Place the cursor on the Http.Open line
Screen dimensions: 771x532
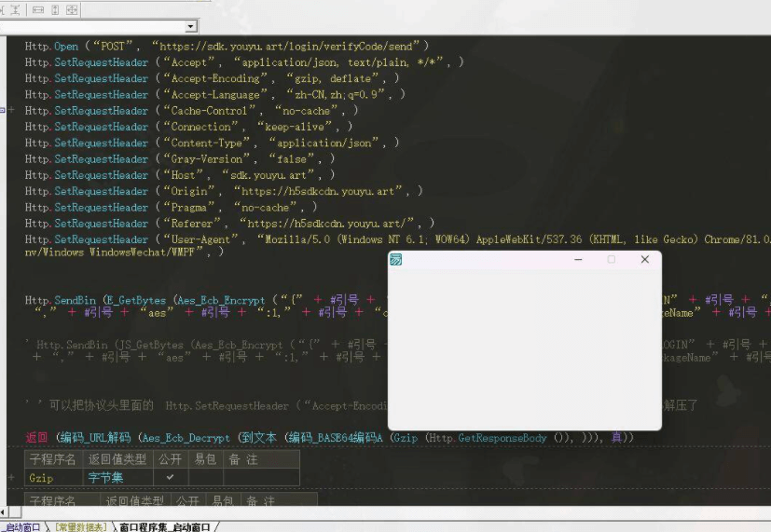click(x=227, y=47)
